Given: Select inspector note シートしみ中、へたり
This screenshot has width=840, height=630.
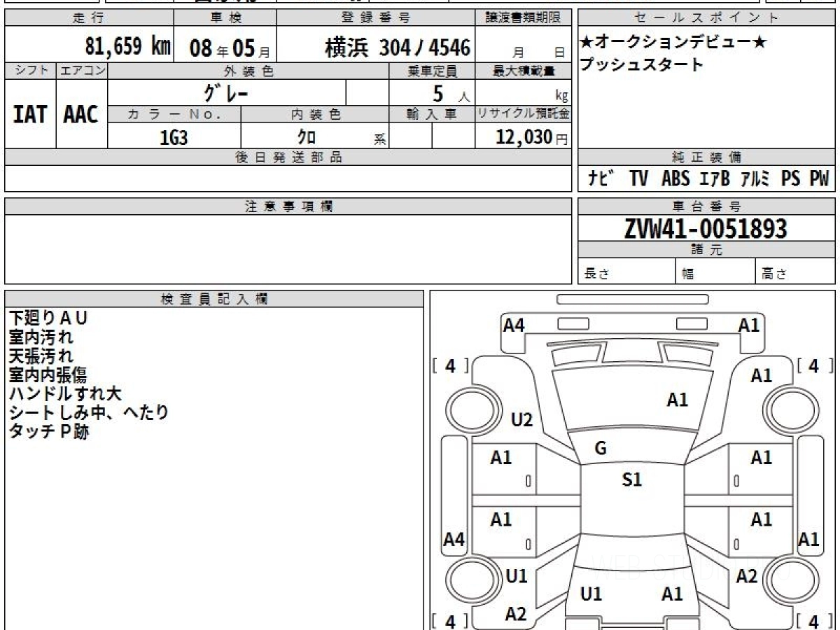Looking at the screenshot, I should click(89, 412).
